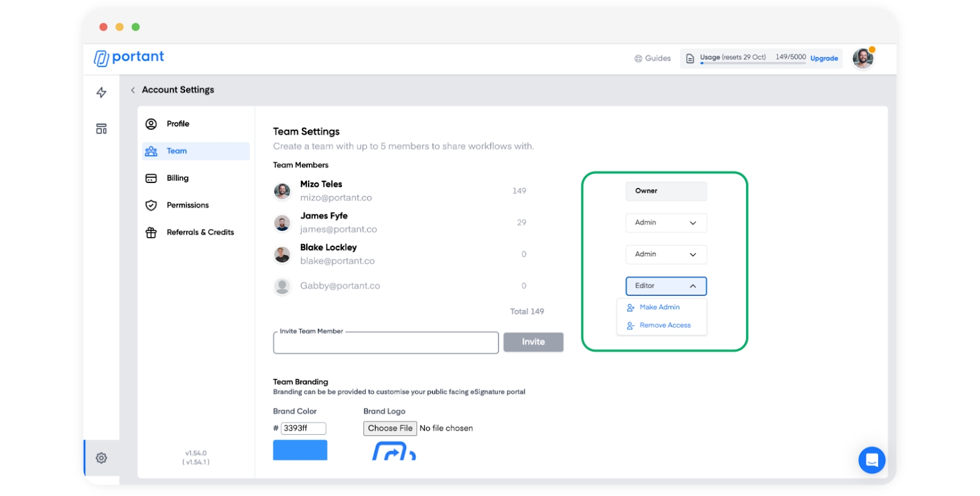Click the lightning bolt workflows icon

[x=102, y=92]
